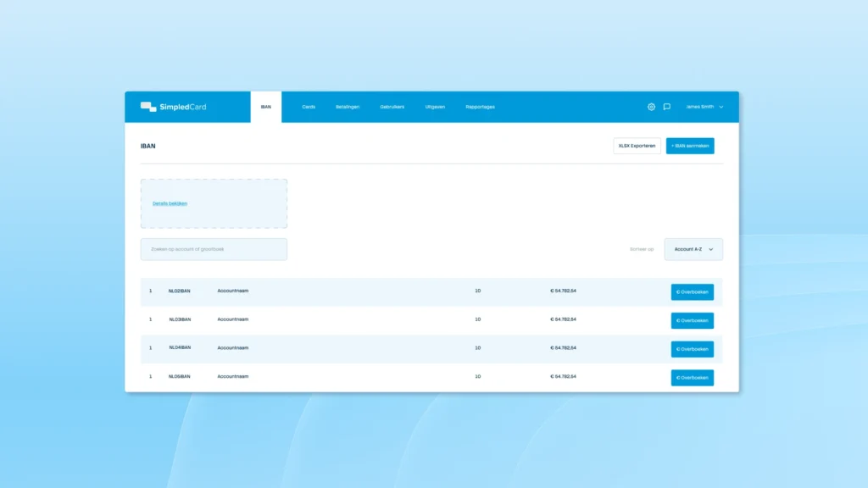Open messages via the chat bubble icon
Viewport: 868px width, 488px height.
667,107
